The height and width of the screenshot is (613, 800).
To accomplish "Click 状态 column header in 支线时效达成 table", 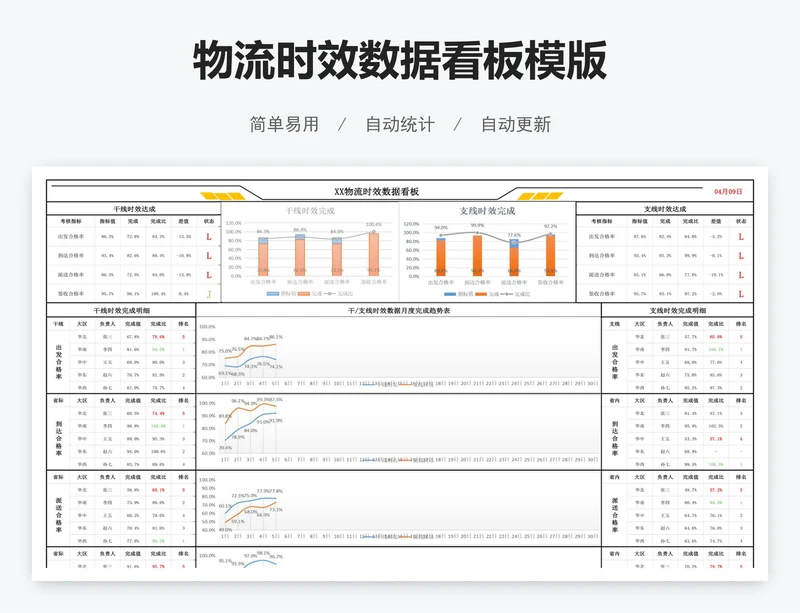I will pos(741,222).
